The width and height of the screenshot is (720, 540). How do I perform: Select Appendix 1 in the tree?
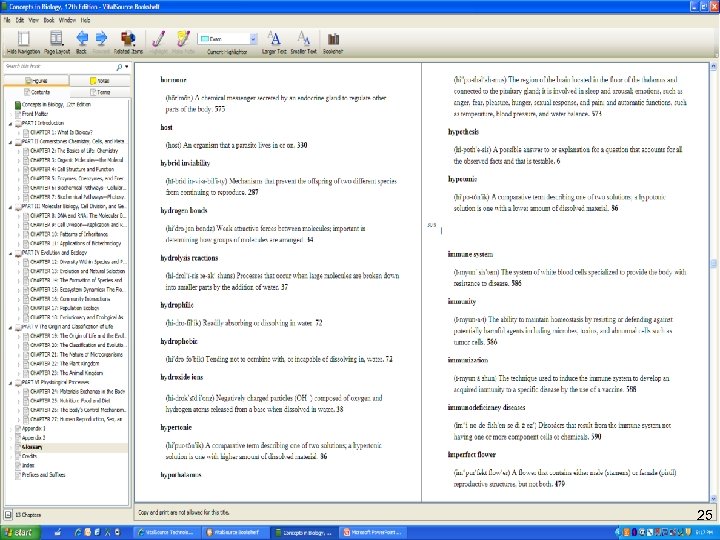[x=34, y=428]
